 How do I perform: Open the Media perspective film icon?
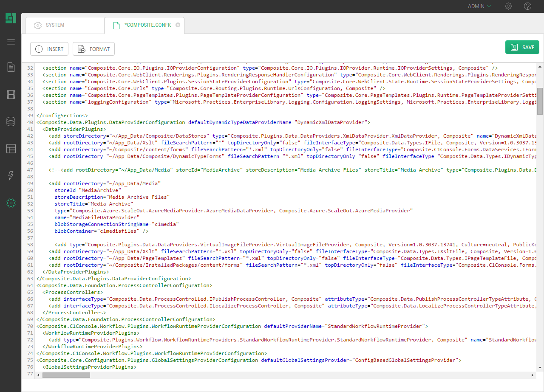click(x=11, y=94)
